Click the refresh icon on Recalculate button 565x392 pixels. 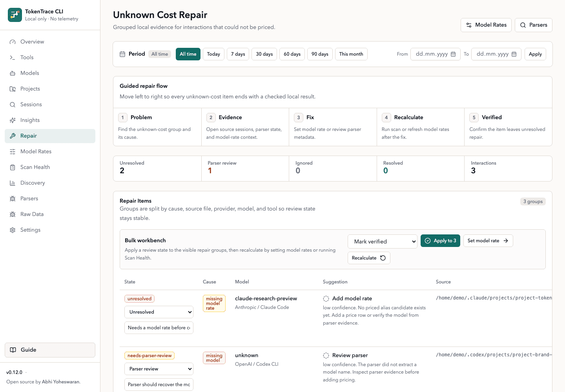383,258
